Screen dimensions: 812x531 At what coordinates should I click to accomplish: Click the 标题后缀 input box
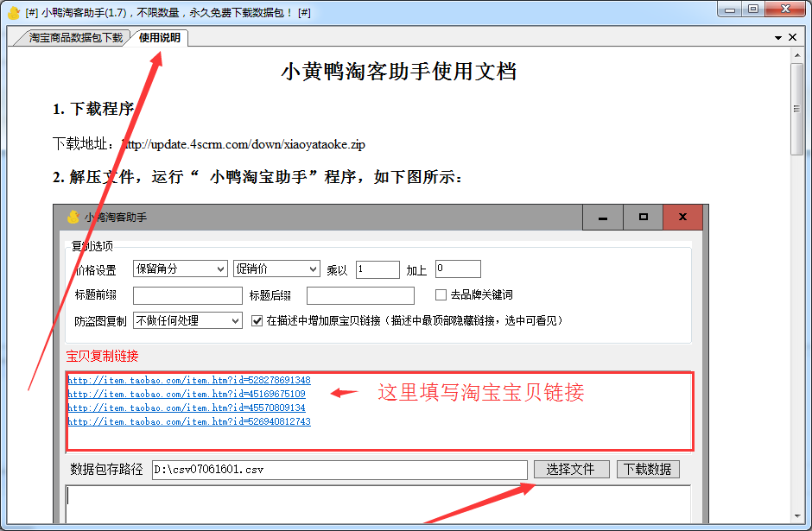[360, 295]
